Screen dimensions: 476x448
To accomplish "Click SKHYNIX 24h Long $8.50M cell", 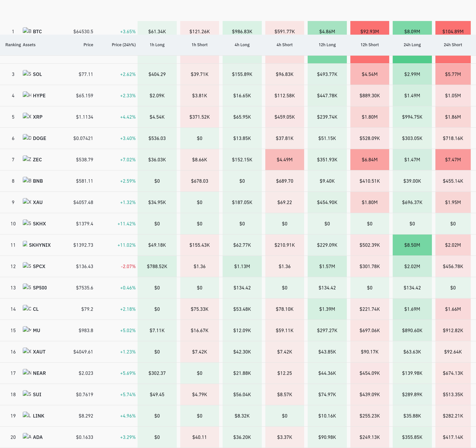I will click(412, 245).
